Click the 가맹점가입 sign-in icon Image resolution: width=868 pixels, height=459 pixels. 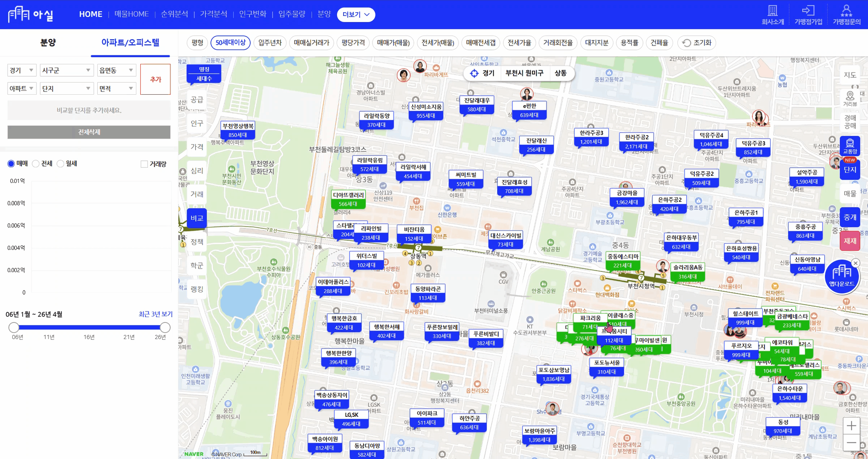click(x=808, y=10)
